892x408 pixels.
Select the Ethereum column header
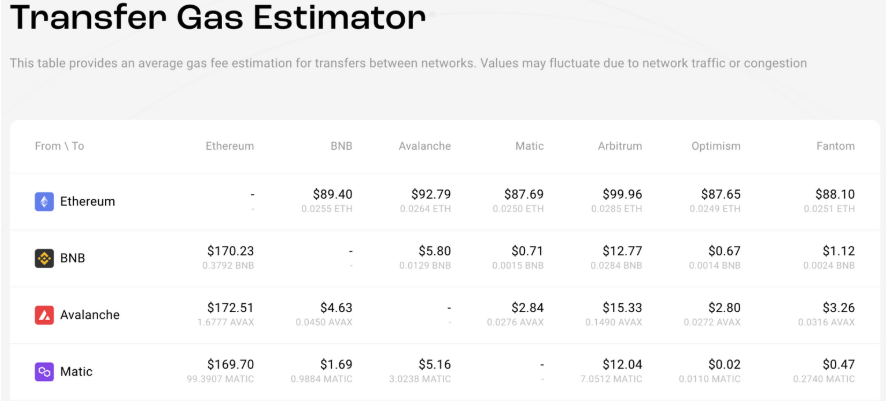point(230,146)
